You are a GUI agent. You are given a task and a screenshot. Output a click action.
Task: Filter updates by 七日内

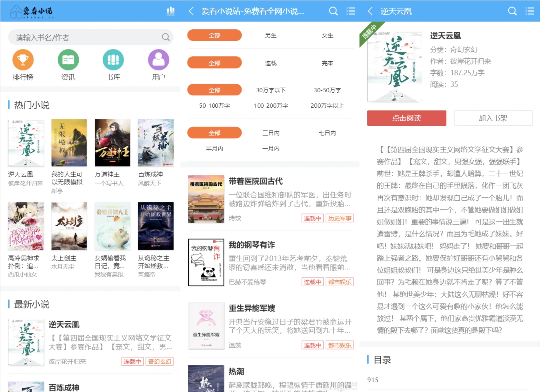[327, 133]
